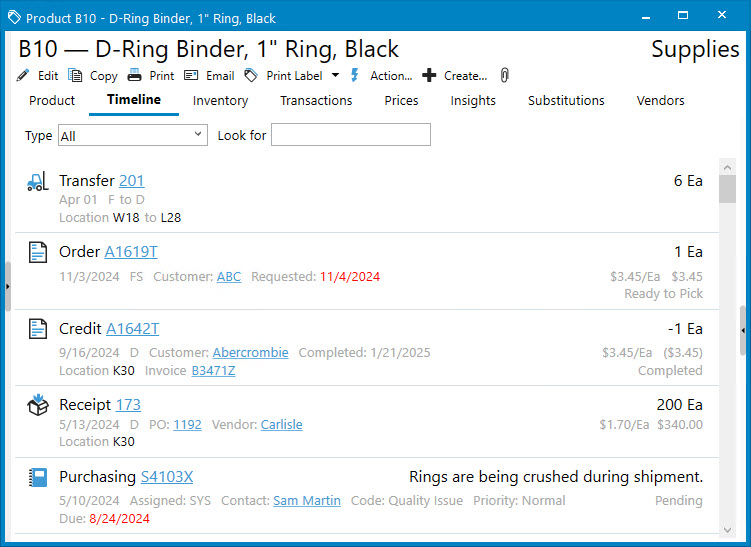Viewport: 751px width, 547px height.
Task: Select the Timeline tab
Action: (x=134, y=100)
